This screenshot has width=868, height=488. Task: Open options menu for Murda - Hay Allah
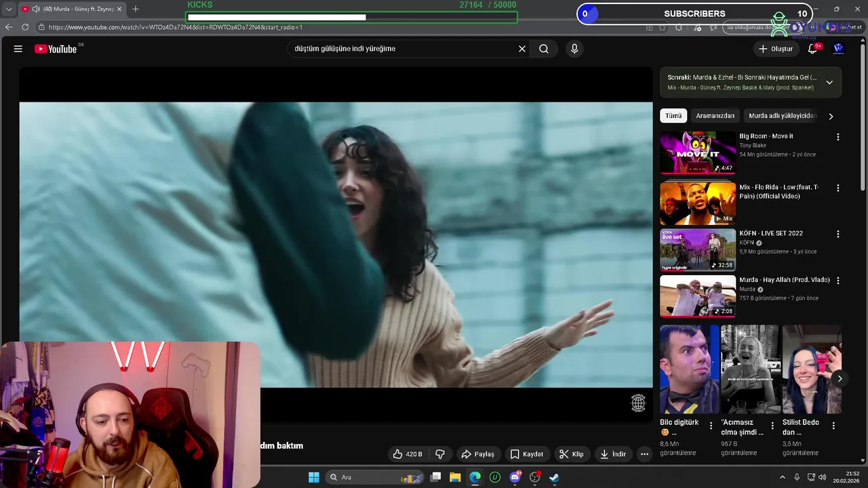838,280
